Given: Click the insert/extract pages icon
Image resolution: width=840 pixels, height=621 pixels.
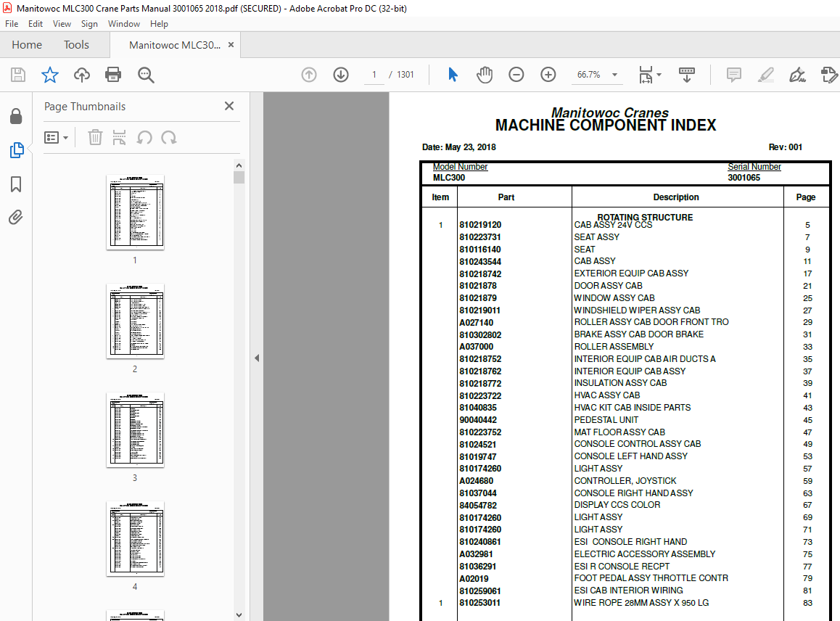Looking at the screenshot, I should tap(119, 137).
